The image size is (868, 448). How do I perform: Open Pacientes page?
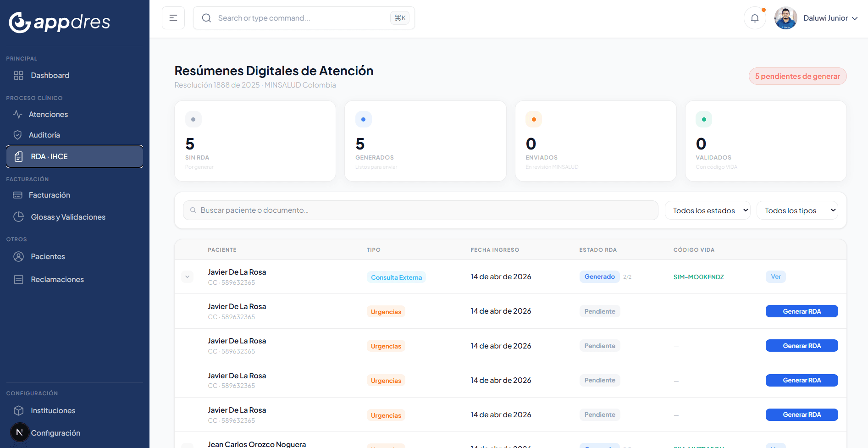click(x=75, y=256)
